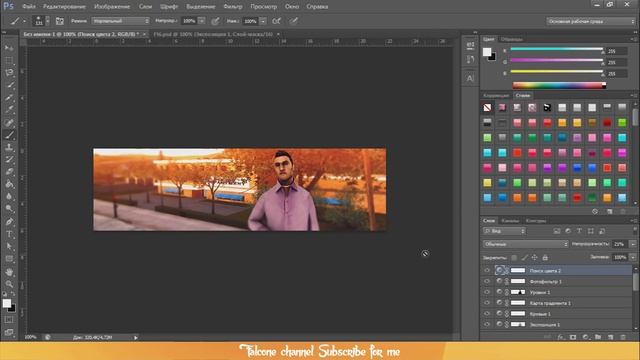Image resolution: width=640 pixels, height=360 pixels.
Task: Hide the Фотофильтр 1 layer
Action: 487,281
